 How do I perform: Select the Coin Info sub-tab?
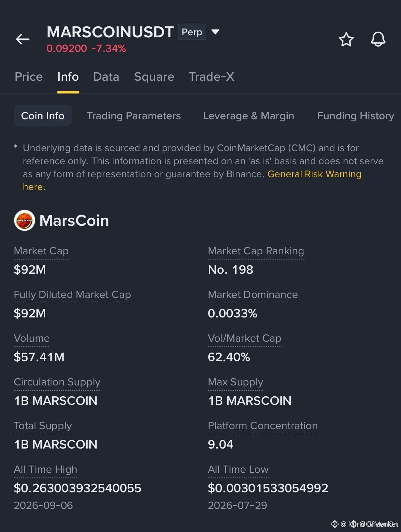pyautogui.click(x=43, y=116)
